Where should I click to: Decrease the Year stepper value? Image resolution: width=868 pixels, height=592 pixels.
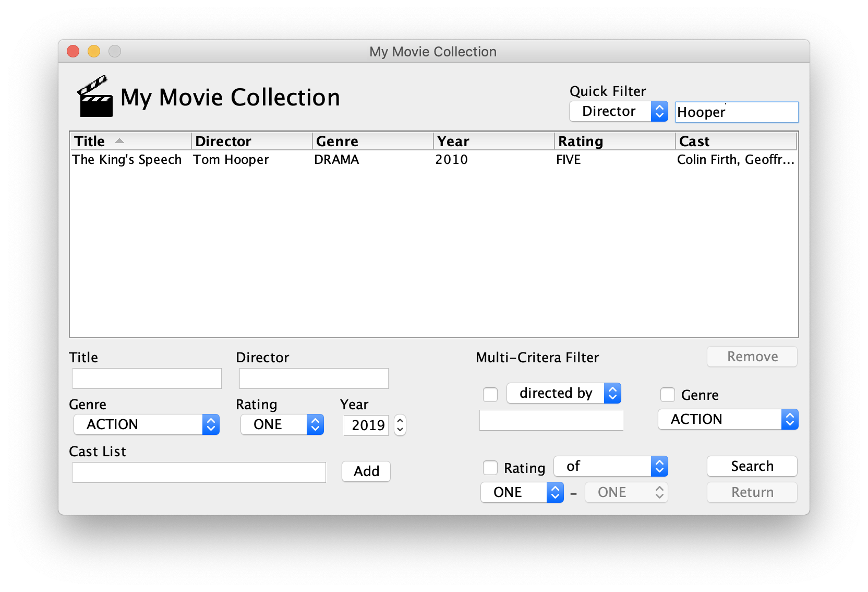[x=400, y=430]
